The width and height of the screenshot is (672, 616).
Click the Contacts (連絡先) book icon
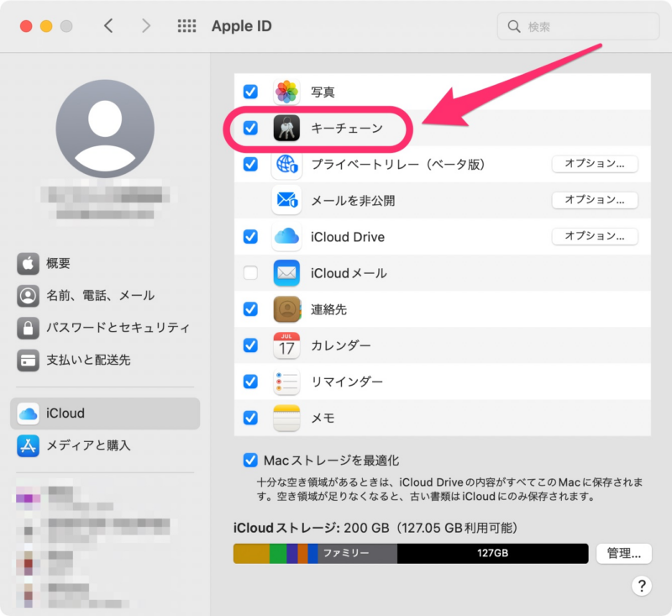coord(286,309)
